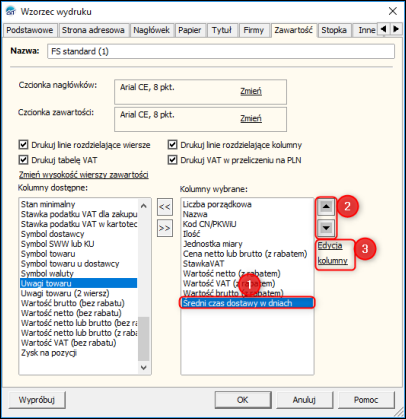Screen dimensions: 406x419
Task: Select Symbol SWW lub KU column
Action: pos(78,244)
